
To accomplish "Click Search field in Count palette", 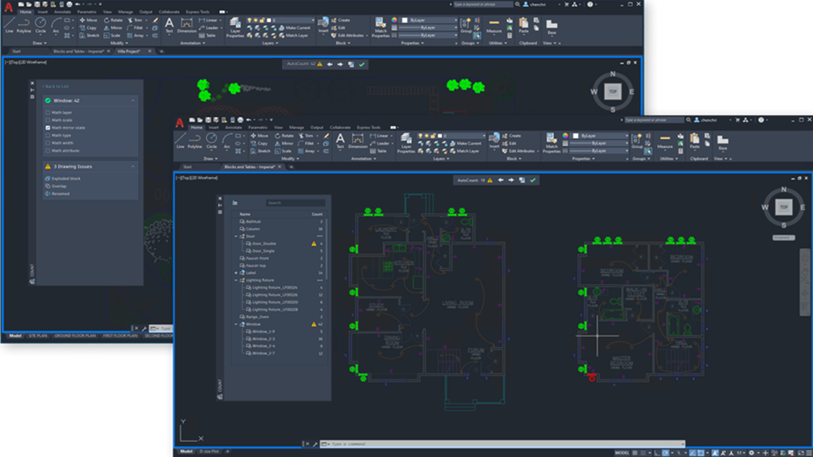I will [296, 203].
